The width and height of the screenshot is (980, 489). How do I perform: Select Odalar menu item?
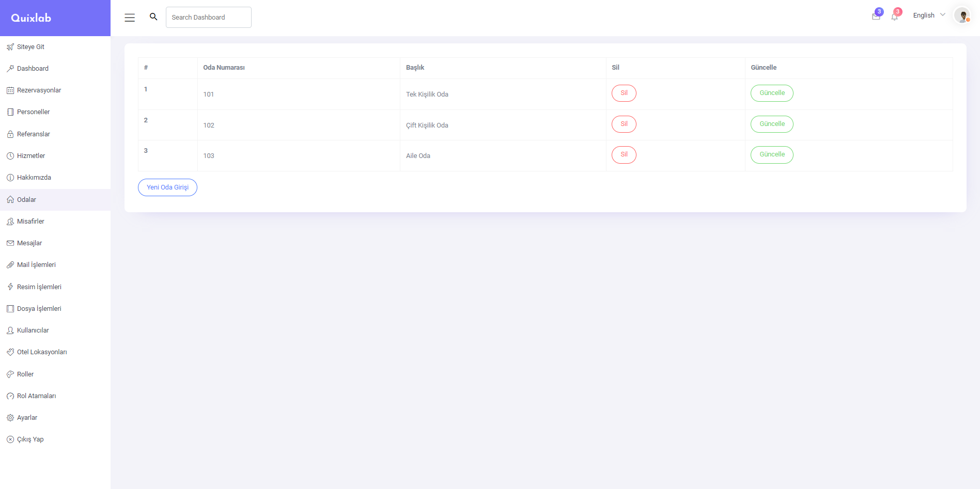(x=55, y=200)
